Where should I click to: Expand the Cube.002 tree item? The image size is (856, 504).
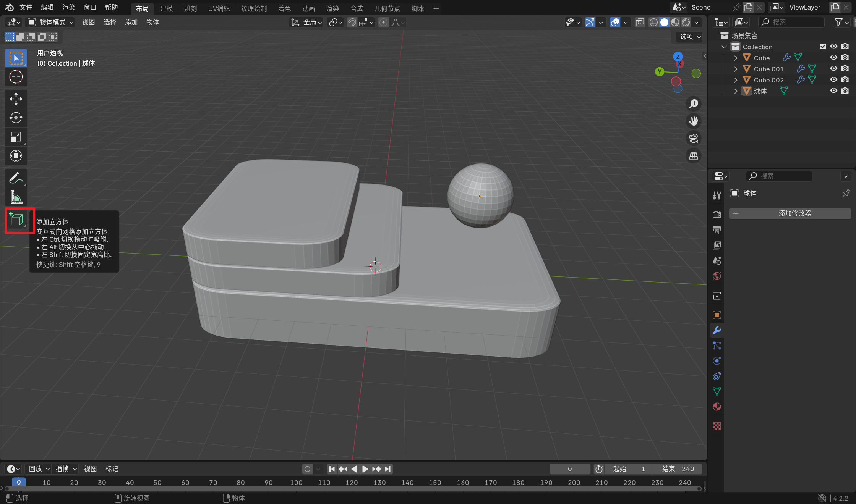736,80
